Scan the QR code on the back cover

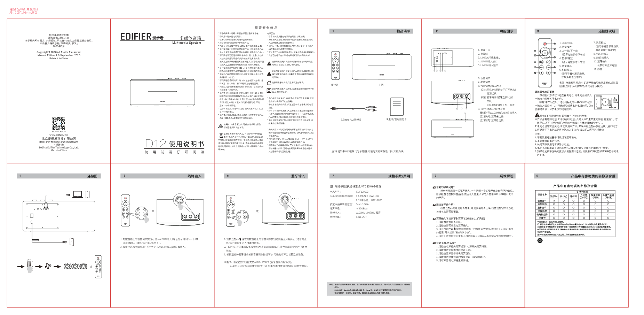[59, 123]
